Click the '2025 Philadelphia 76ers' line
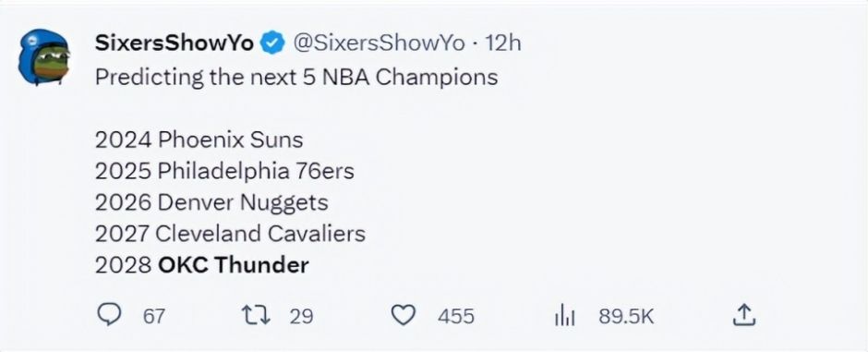Viewport: 868px width, 352px height. 224,171
